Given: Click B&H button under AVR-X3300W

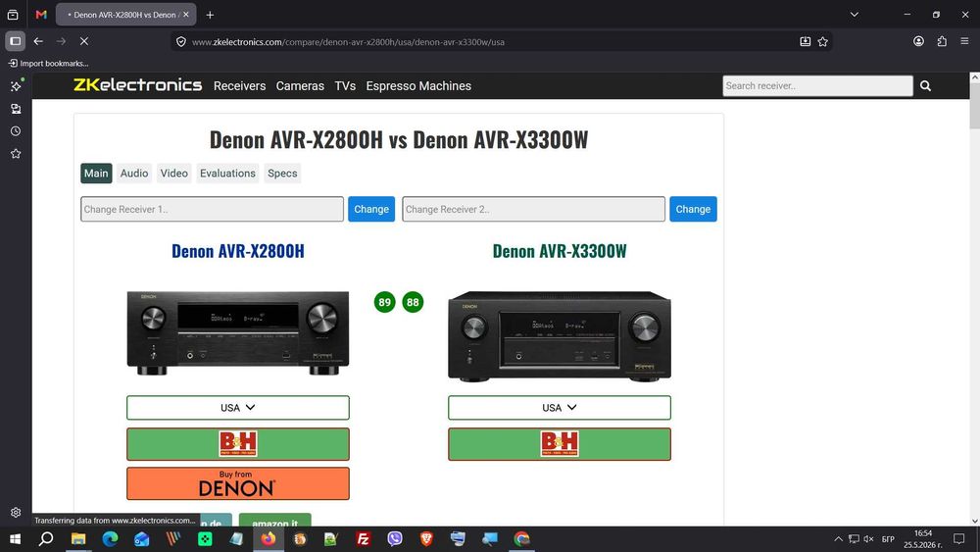Looking at the screenshot, I should pyautogui.click(x=560, y=444).
